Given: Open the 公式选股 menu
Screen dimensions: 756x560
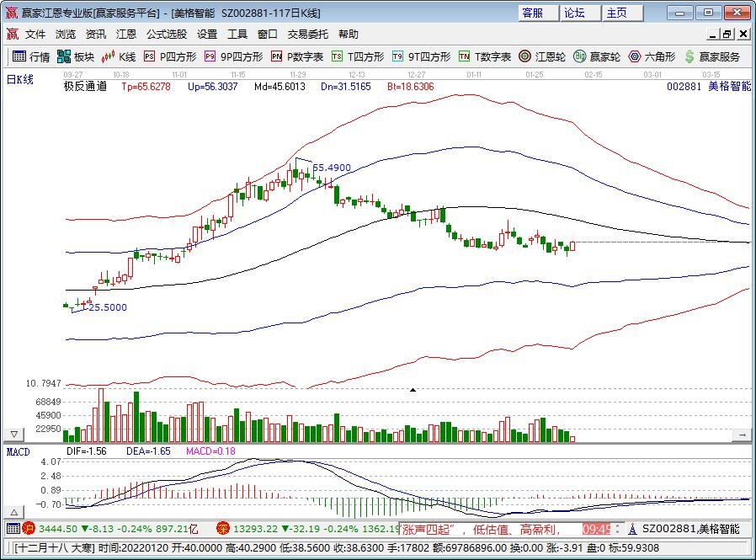Looking at the screenshot, I should (x=167, y=35).
